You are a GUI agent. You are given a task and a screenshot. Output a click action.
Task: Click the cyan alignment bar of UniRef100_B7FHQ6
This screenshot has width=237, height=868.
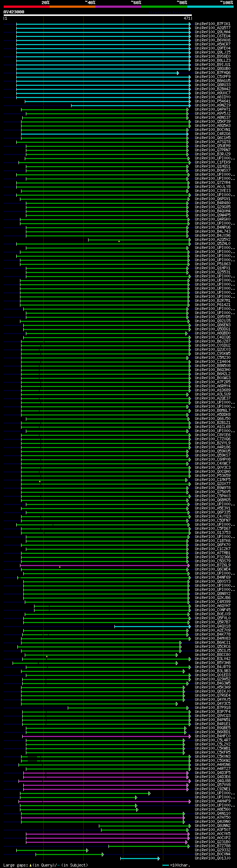pos(98,73)
